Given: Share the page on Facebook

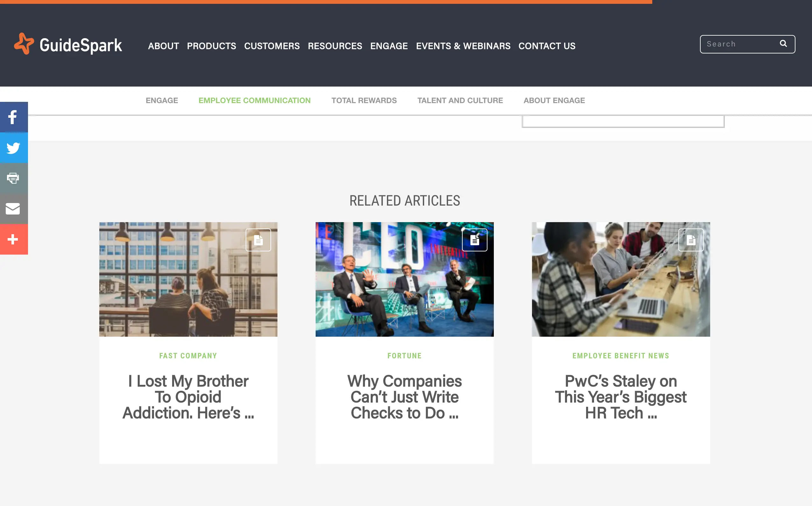Looking at the screenshot, I should point(14,117).
